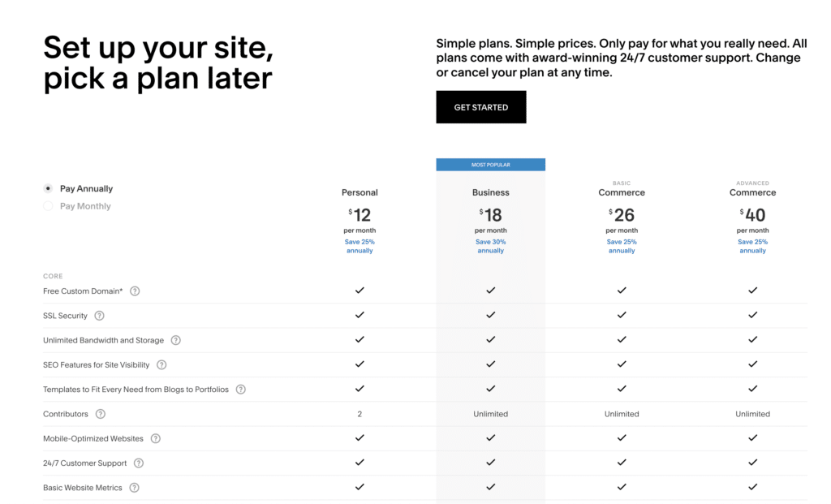Click the Most Popular blue banner
The width and height of the screenshot is (831, 504).
coord(491,165)
